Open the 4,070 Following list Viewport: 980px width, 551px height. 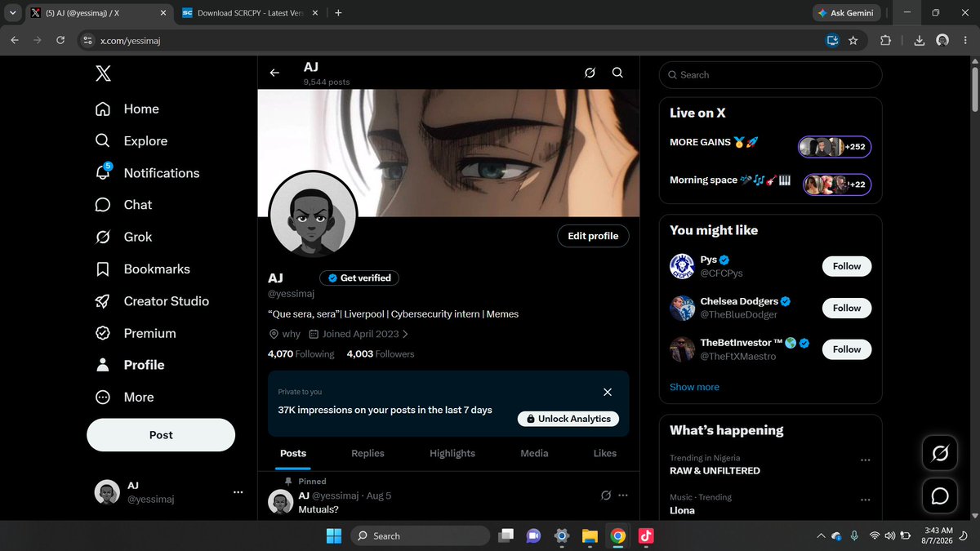pyautogui.click(x=301, y=354)
